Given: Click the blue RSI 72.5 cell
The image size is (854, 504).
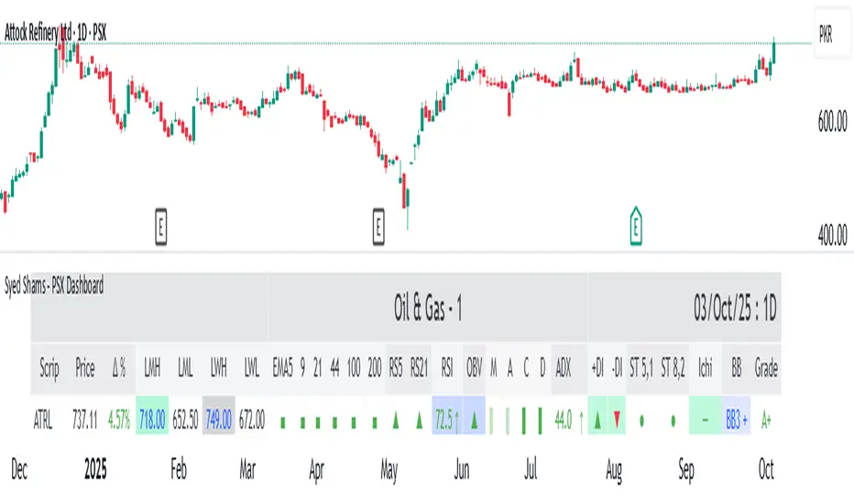Looking at the screenshot, I should 446,421.
